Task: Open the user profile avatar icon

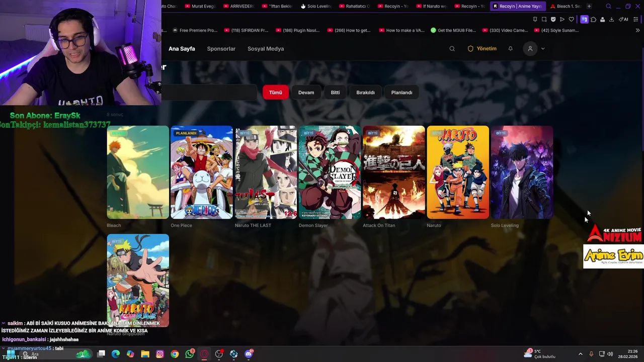Action: click(x=530, y=49)
